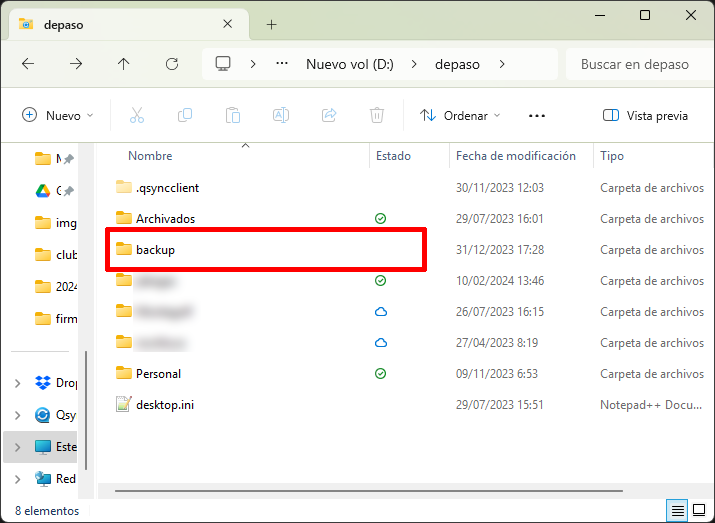Click the Copy icon in toolbar
This screenshot has width=715, height=523.
185,116
